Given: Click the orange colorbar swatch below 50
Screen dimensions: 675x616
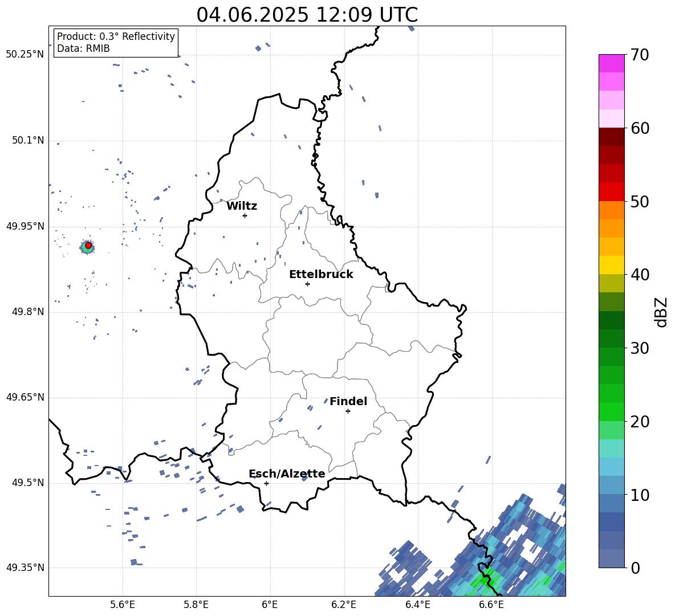Looking at the screenshot, I should pyautogui.click(x=611, y=210).
